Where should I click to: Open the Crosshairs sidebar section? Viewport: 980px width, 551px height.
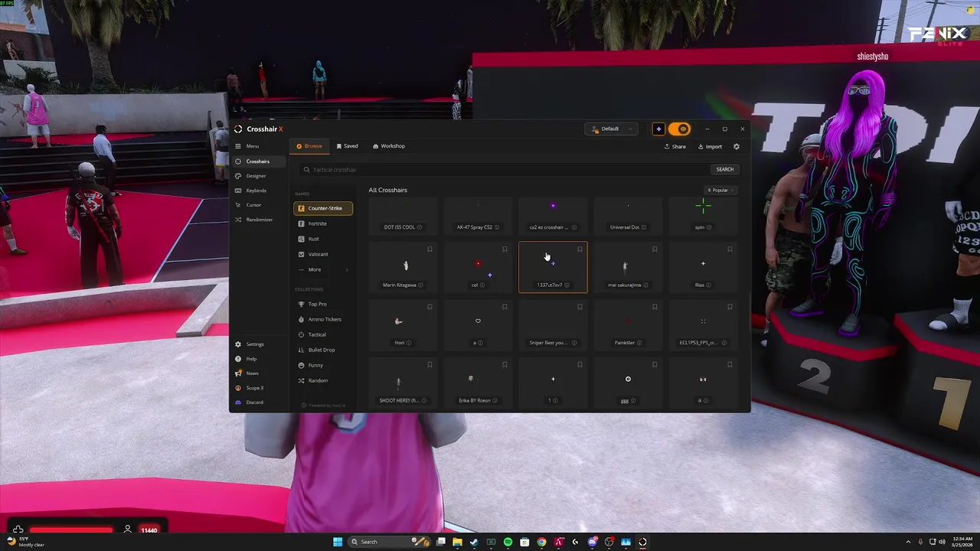(x=258, y=161)
